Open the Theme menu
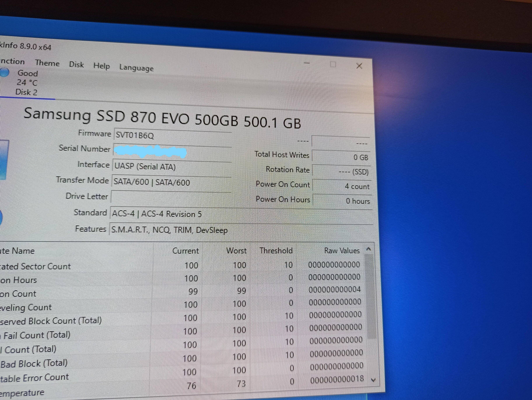The height and width of the screenshot is (400, 532). 47,63
